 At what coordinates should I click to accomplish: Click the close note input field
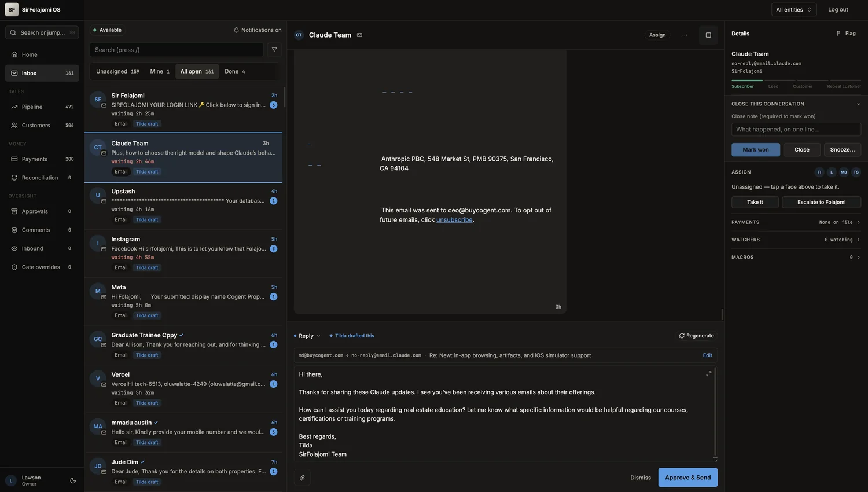click(796, 130)
